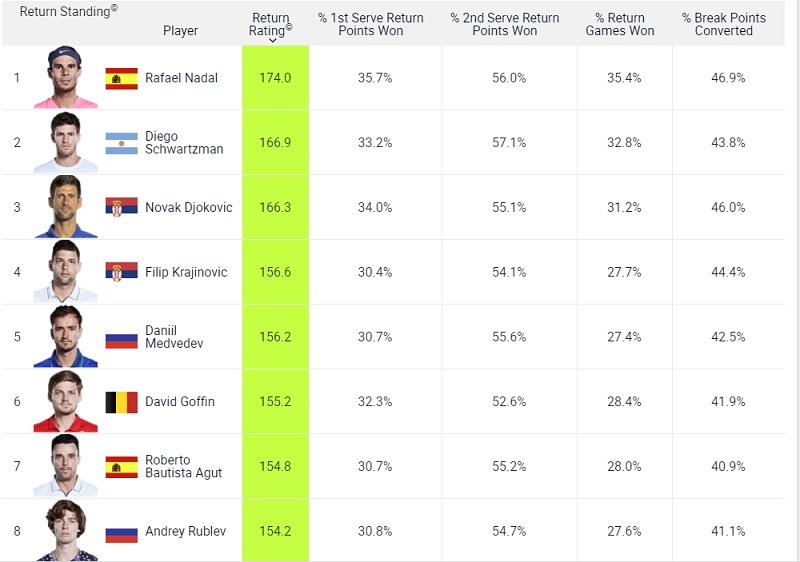
Task: Open Rafael Nadal's player profile link
Action: pyautogui.click(x=181, y=78)
